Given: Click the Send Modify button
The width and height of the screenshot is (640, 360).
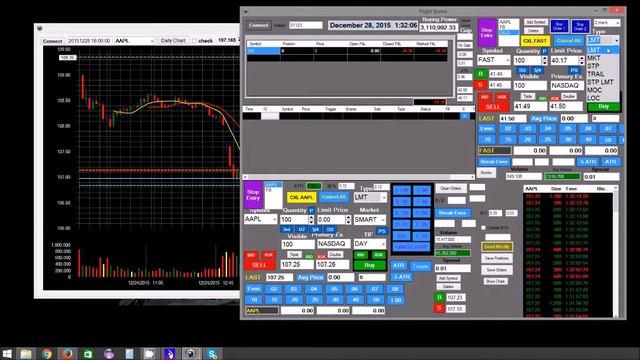Looking at the screenshot, I should tap(496, 247).
